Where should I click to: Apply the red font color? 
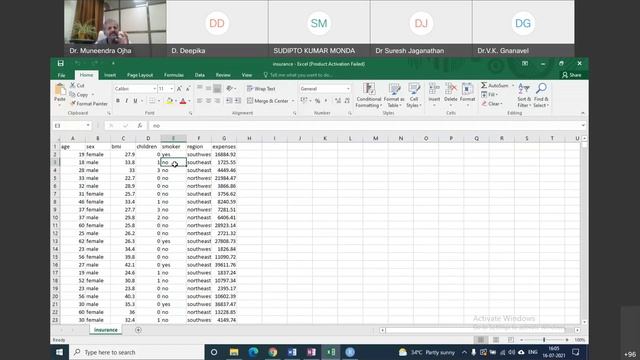(x=183, y=101)
